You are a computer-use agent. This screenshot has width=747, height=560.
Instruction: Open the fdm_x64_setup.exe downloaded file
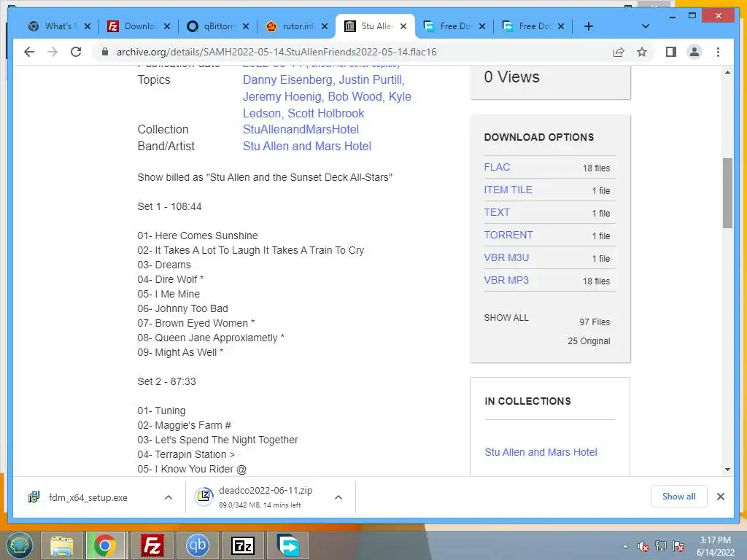coord(88,497)
